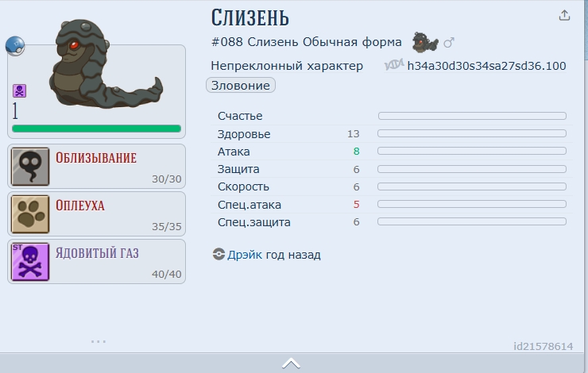
Task: Select the Зловоние ability tag
Action: tap(241, 85)
